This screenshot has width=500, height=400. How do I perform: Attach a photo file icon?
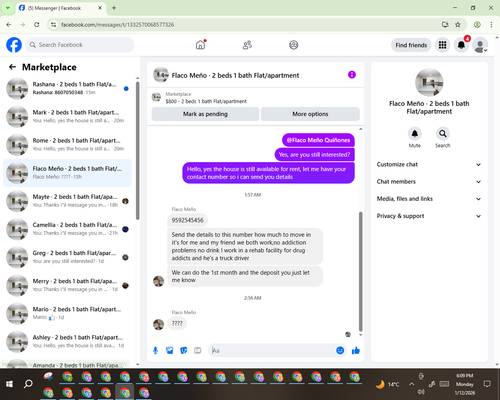coord(170,350)
